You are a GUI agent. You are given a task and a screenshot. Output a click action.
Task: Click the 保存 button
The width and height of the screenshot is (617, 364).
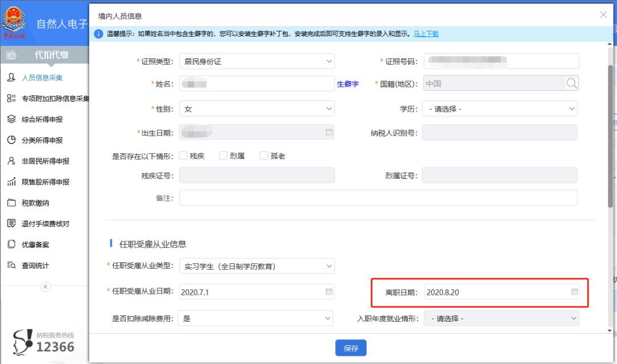(x=351, y=348)
